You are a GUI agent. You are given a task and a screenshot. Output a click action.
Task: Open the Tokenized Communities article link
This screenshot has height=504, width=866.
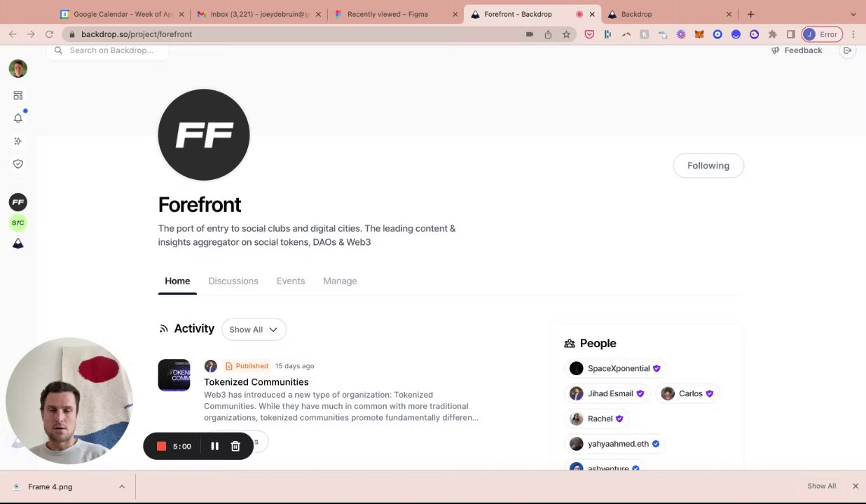pos(256,382)
